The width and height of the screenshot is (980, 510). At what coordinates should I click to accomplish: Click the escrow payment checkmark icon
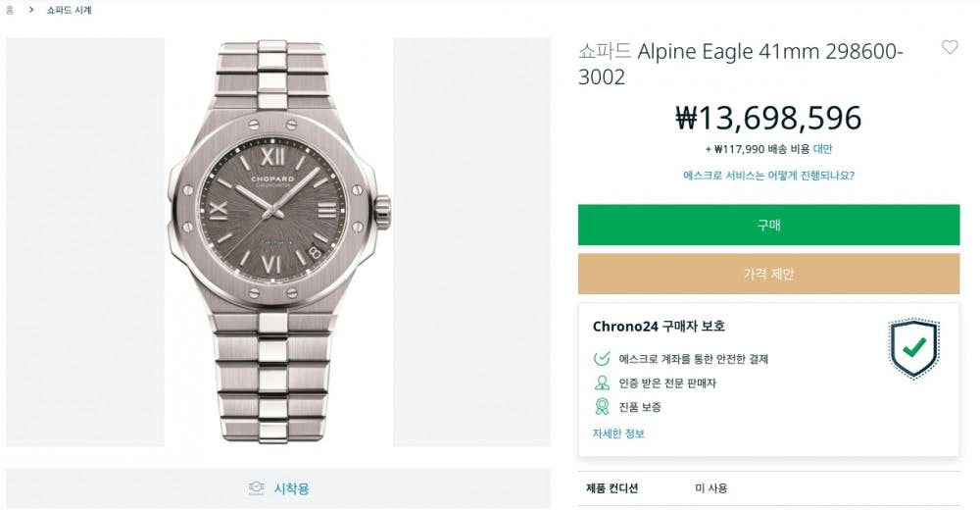point(602,359)
